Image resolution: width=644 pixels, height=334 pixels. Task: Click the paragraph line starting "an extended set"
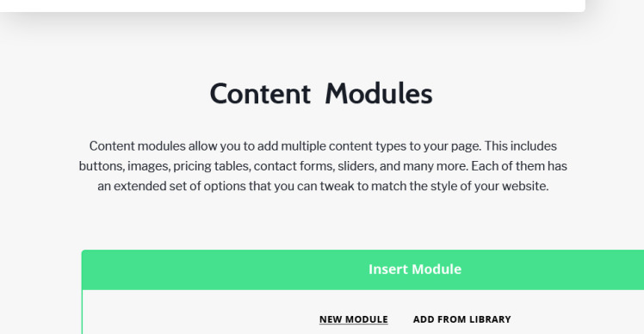click(x=323, y=186)
